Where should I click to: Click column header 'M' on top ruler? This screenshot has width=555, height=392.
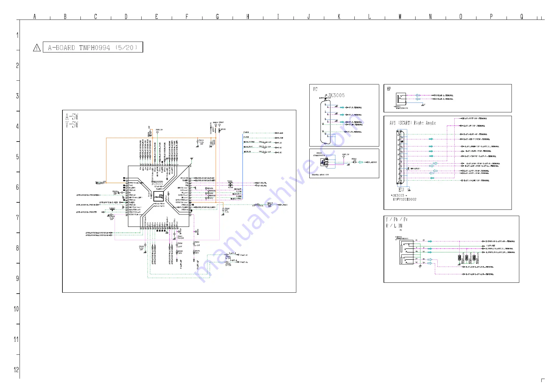(400, 16)
